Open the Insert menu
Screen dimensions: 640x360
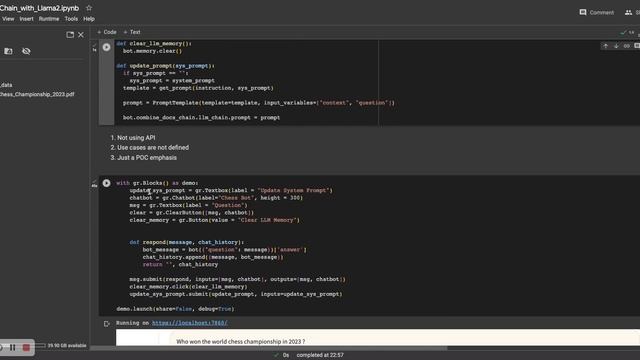coord(27,19)
